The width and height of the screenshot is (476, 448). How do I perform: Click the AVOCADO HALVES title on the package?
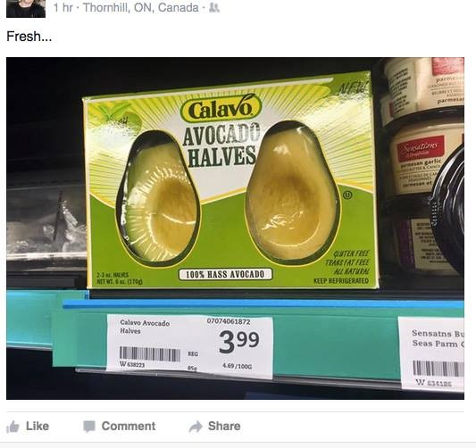tap(221, 146)
